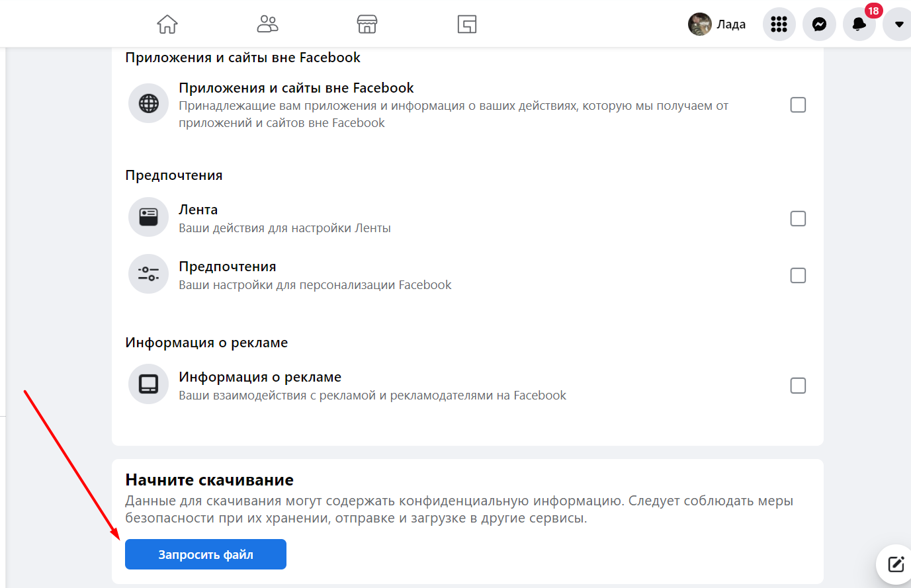
Task: Open the nine-dot menu grid icon
Action: pyautogui.click(x=779, y=24)
